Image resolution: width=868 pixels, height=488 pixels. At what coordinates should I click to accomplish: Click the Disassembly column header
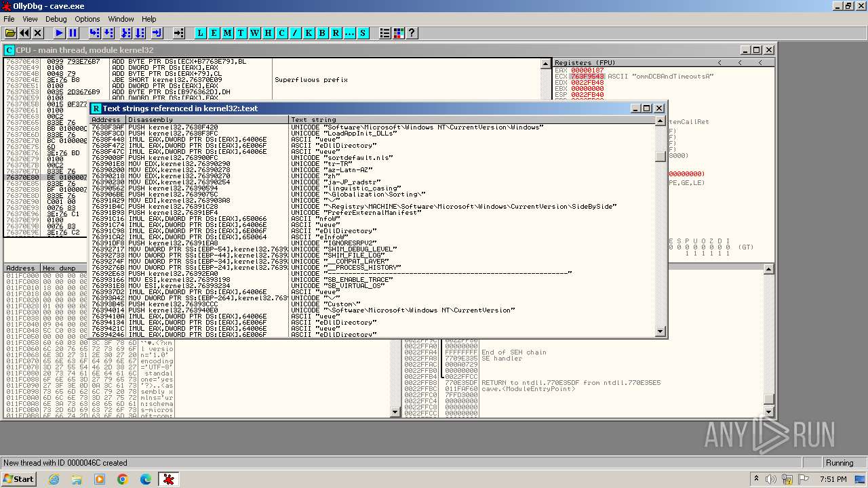coord(208,120)
